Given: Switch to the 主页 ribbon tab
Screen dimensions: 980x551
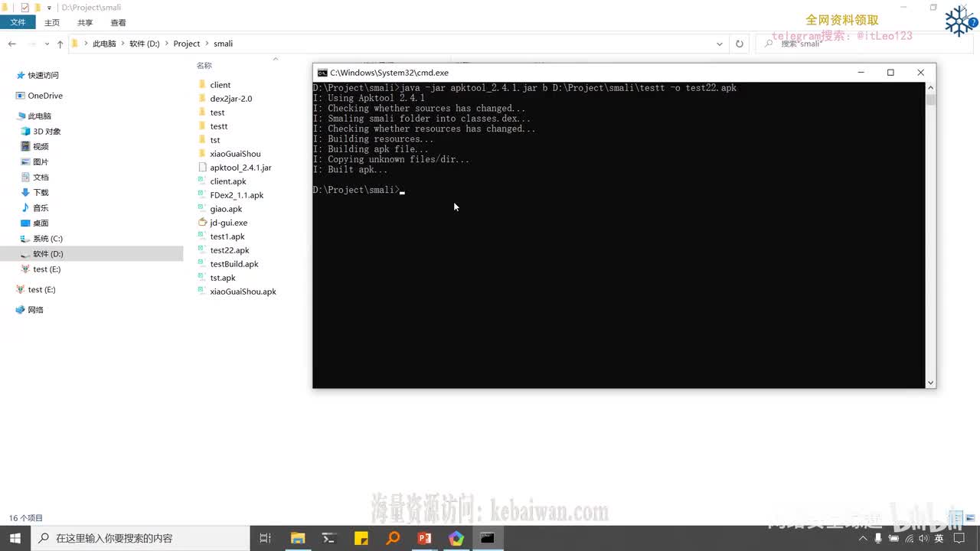Looking at the screenshot, I should click(x=52, y=23).
